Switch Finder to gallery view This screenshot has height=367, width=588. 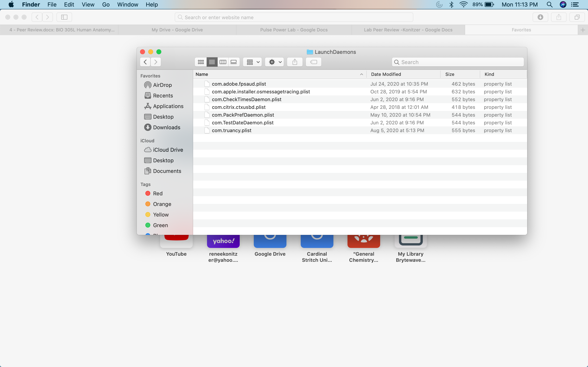click(234, 62)
